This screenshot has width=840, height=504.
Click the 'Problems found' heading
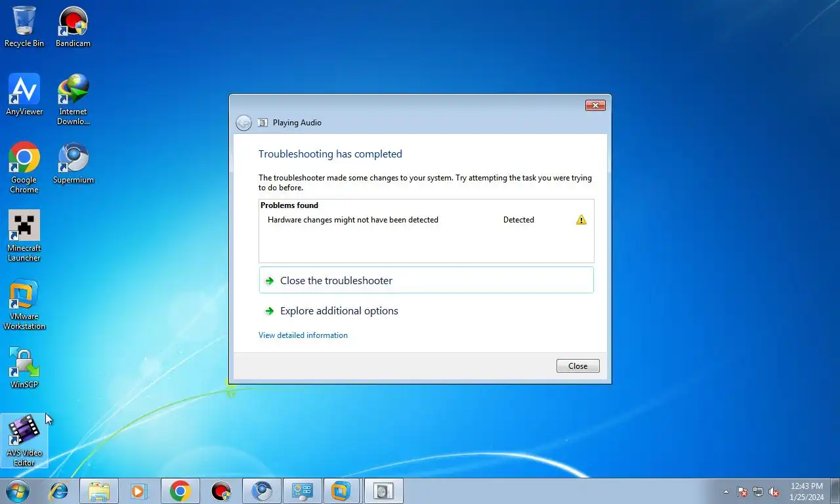(x=289, y=205)
